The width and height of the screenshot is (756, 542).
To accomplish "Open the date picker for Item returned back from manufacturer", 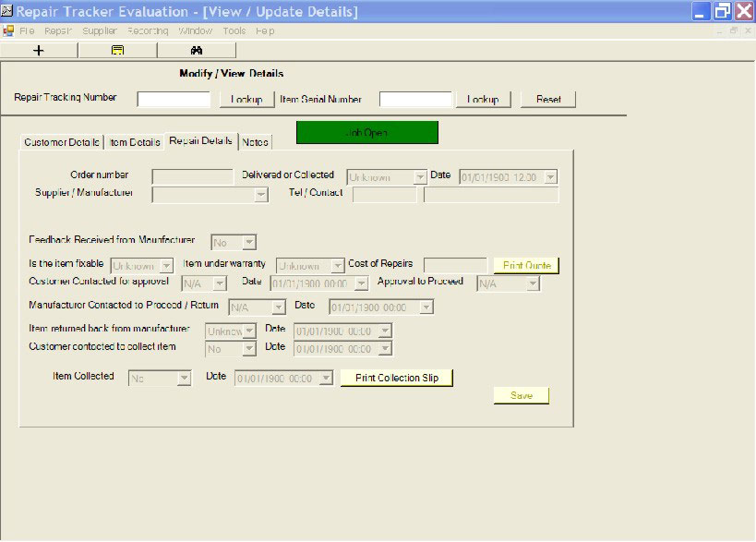I will (x=385, y=331).
